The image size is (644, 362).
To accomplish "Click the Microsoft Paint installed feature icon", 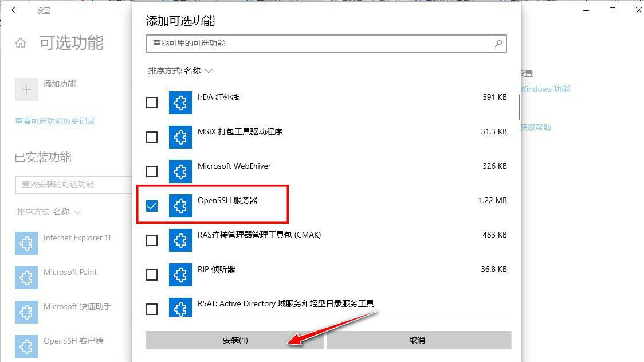I will point(26,278).
